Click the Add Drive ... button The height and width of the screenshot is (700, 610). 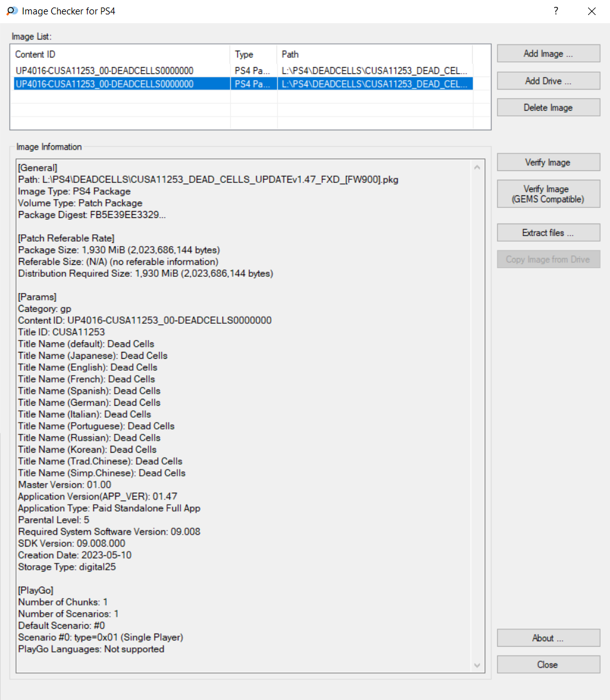pyautogui.click(x=549, y=81)
